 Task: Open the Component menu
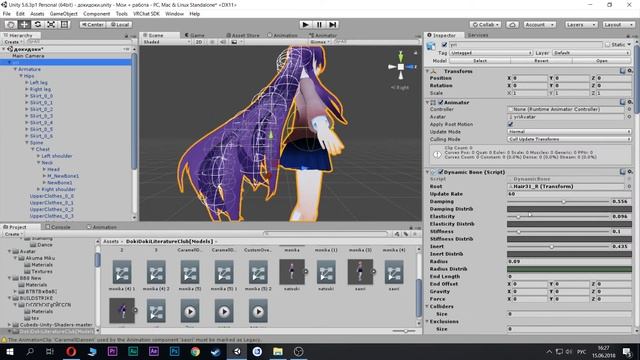click(x=96, y=13)
